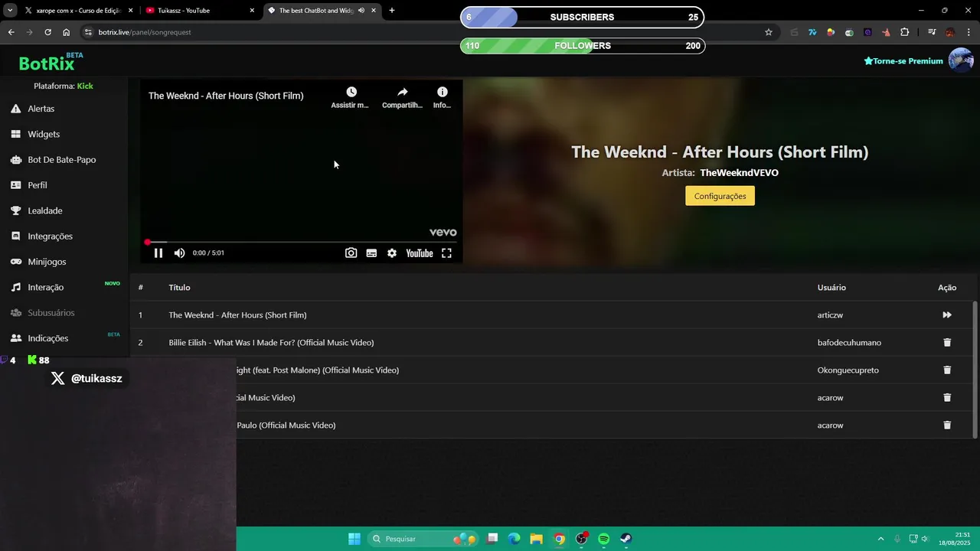Open the video on YouTube
Screen dimensions: 980x551
[x=420, y=253]
